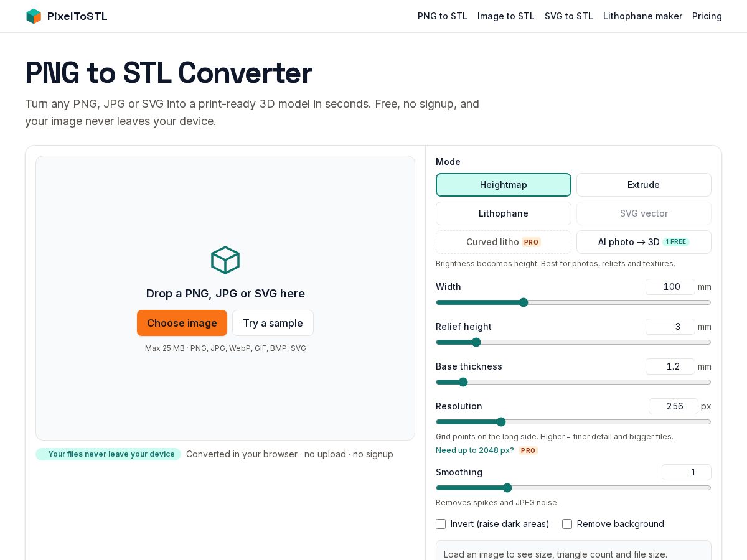Click the PNG to STL Converter heading
The width and height of the screenshot is (747, 560).
point(169,73)
